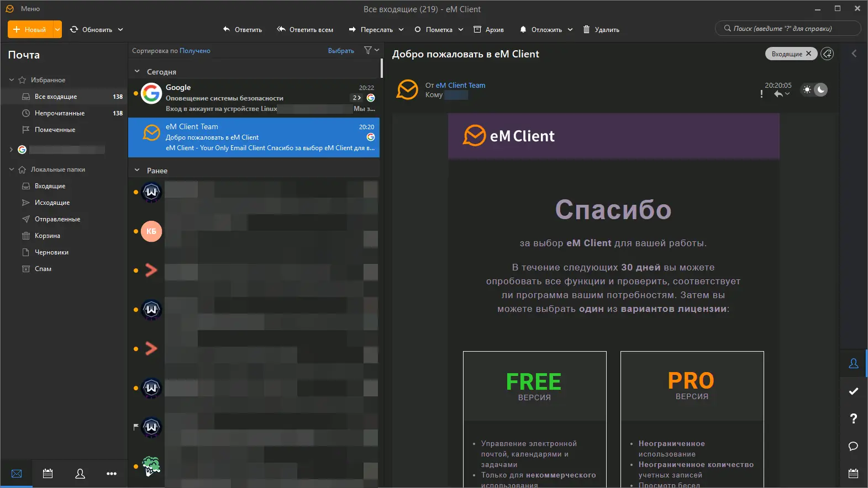Open the Отложить dropdown arrow

[570, 30]
